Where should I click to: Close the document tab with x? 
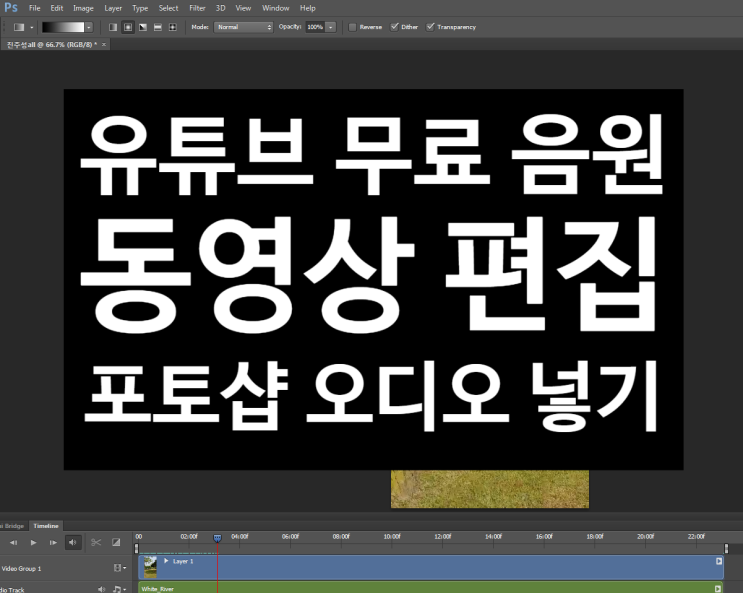[104, 45]
